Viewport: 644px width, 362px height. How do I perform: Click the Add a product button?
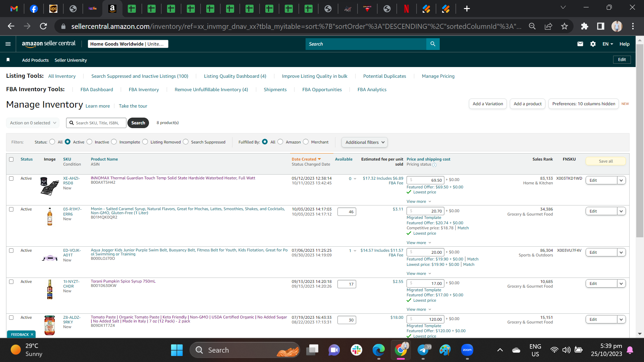pos(528,104)
